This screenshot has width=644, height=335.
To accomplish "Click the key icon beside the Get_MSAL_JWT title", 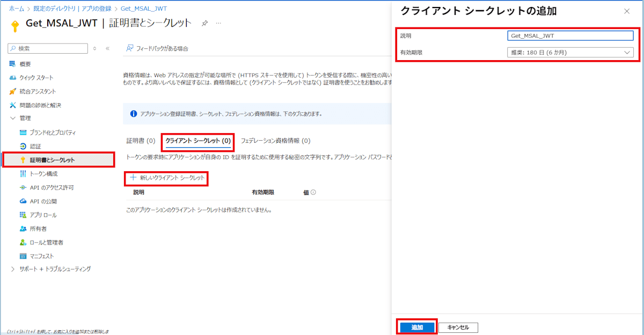I will 15,26.
